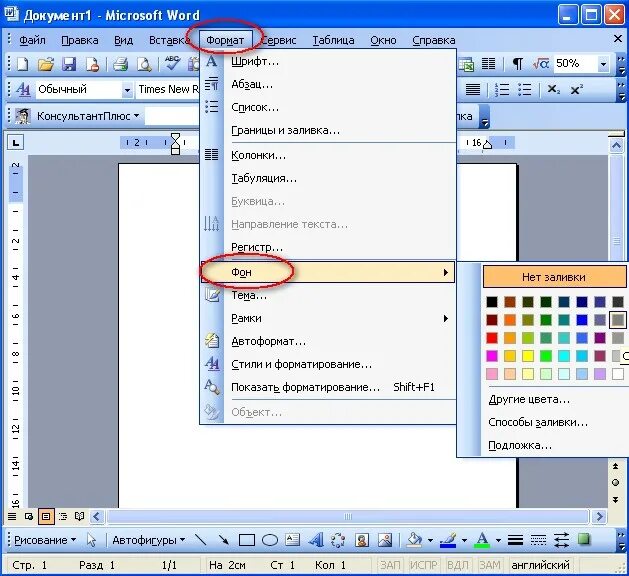The width and height of the screenshot is (629, 576).
Task: Open Фон background submenu
Action: pos(328,272)
